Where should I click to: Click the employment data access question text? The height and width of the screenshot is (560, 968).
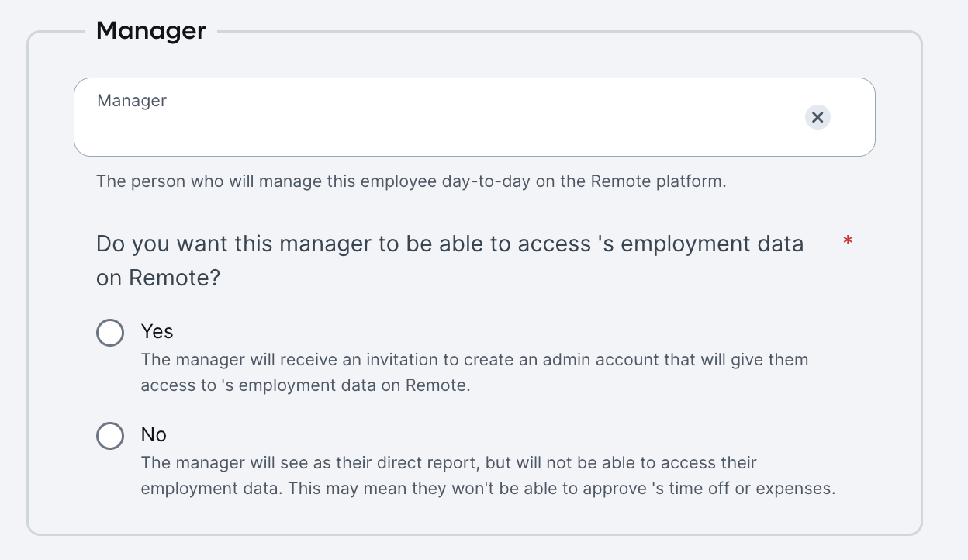click(x=450, y=261)
